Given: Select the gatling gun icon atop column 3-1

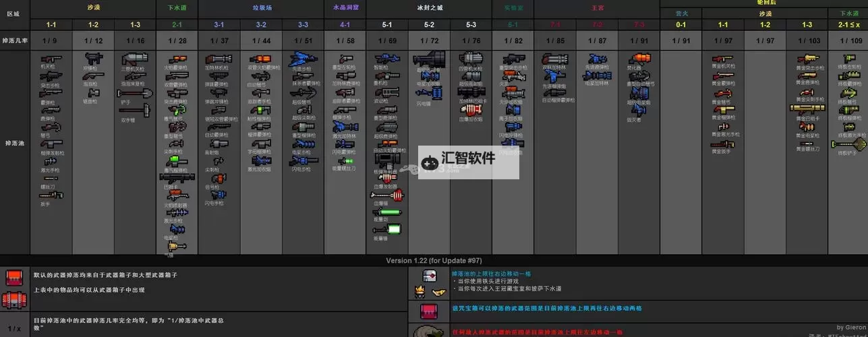Looking at the screenshot, I should (x=219, y=59).
